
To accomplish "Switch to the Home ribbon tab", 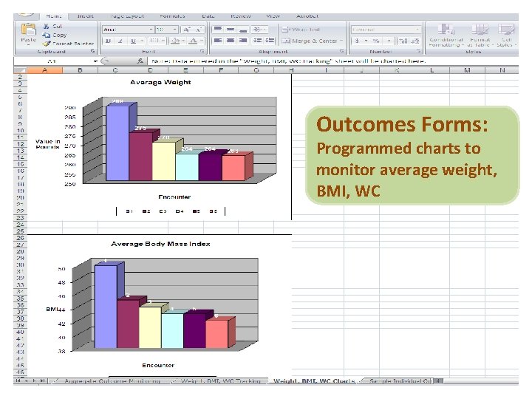I will pyautogui.click(x=54, y=16).
